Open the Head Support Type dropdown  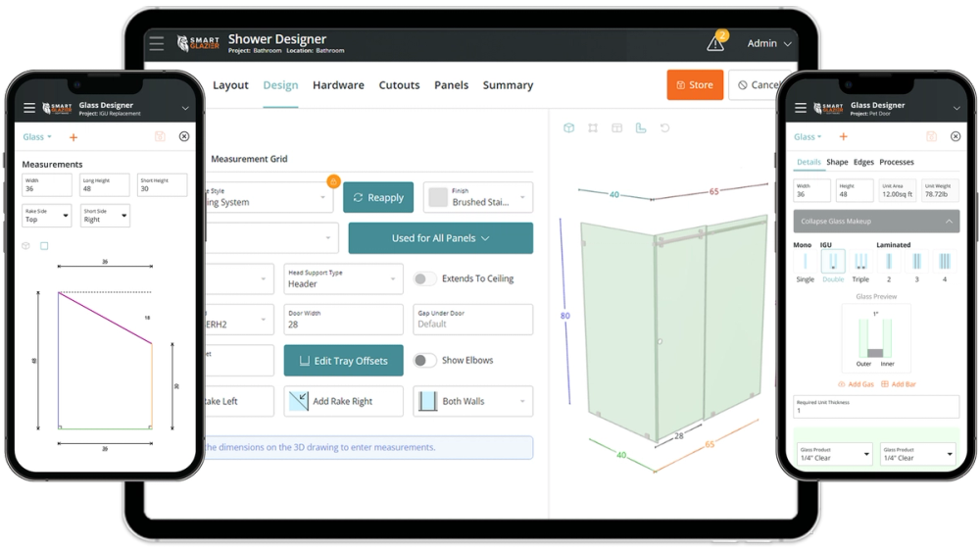click(x=343, y=278)
